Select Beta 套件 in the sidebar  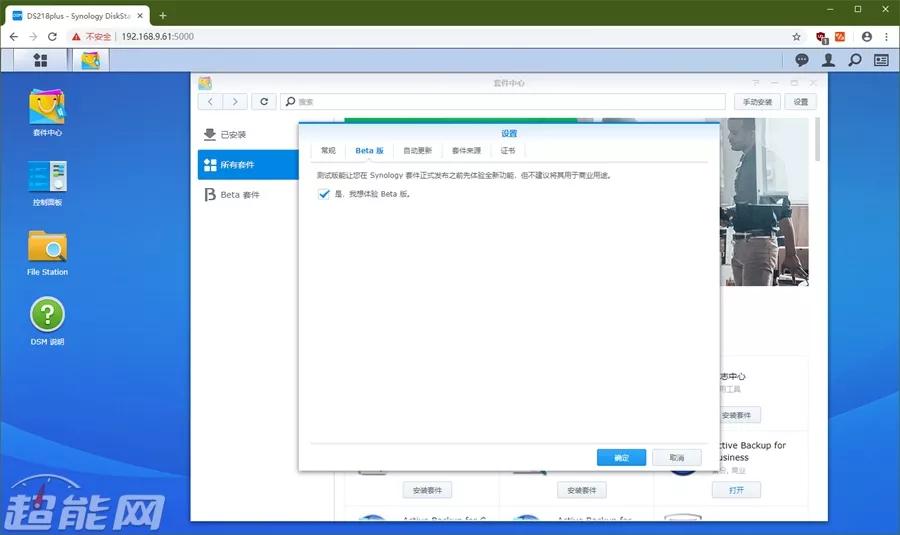pyautogui.click(x=248, y=195)
